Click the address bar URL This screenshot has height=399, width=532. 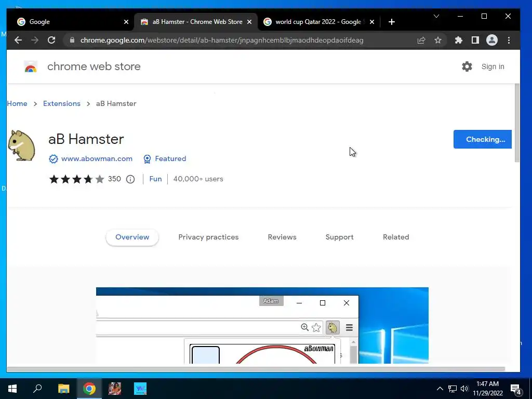pos(221,41)
